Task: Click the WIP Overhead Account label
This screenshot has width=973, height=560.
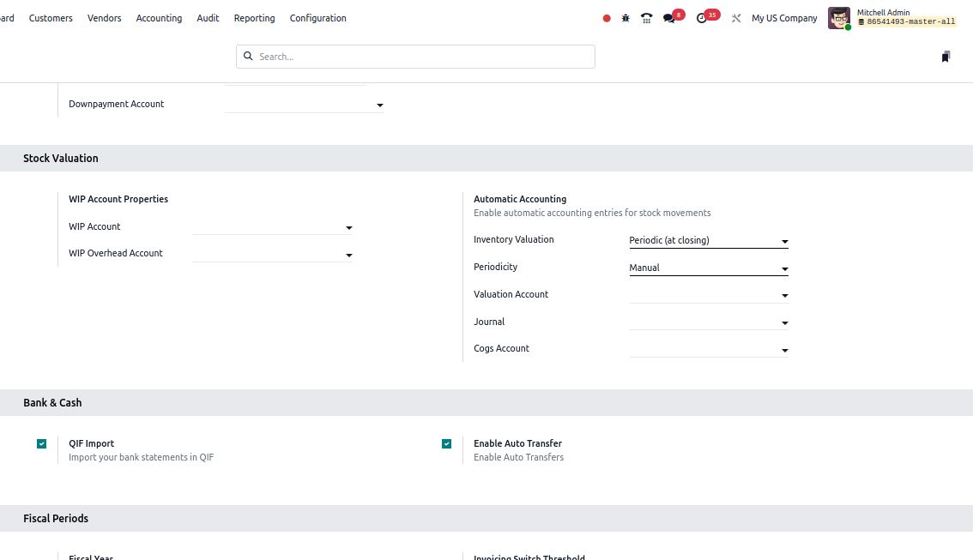Action: coord(116,254)
